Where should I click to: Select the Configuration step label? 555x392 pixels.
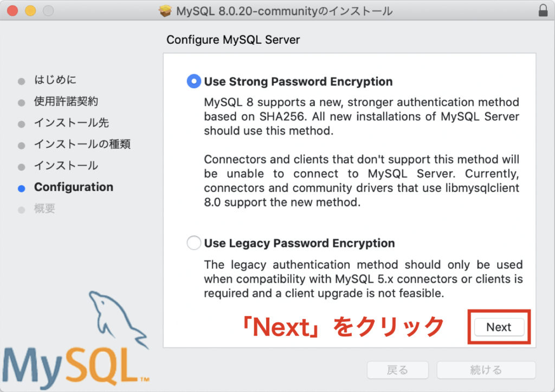point(74,187)
